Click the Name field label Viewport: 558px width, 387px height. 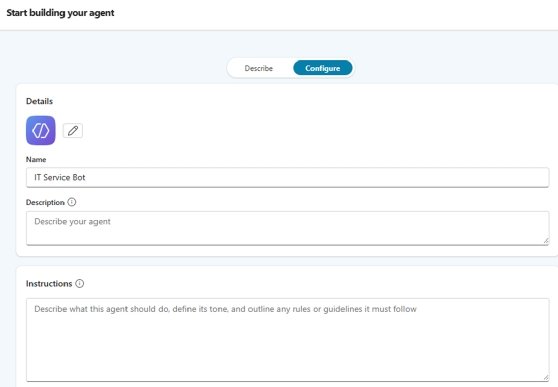36,159
